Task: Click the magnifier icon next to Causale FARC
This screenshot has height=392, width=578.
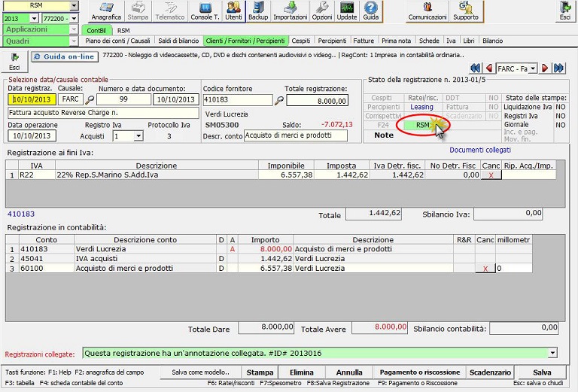Action: click(90, 99)
